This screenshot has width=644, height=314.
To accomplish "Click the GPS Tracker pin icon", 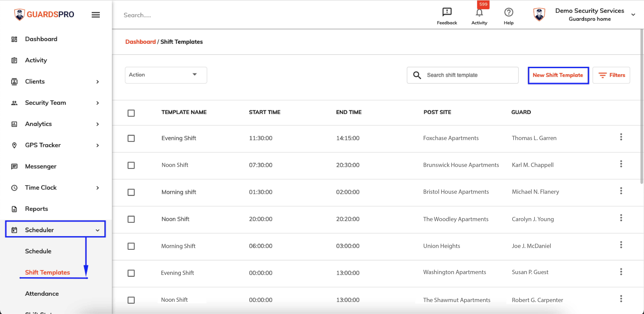I will click(x=14, y=145).
